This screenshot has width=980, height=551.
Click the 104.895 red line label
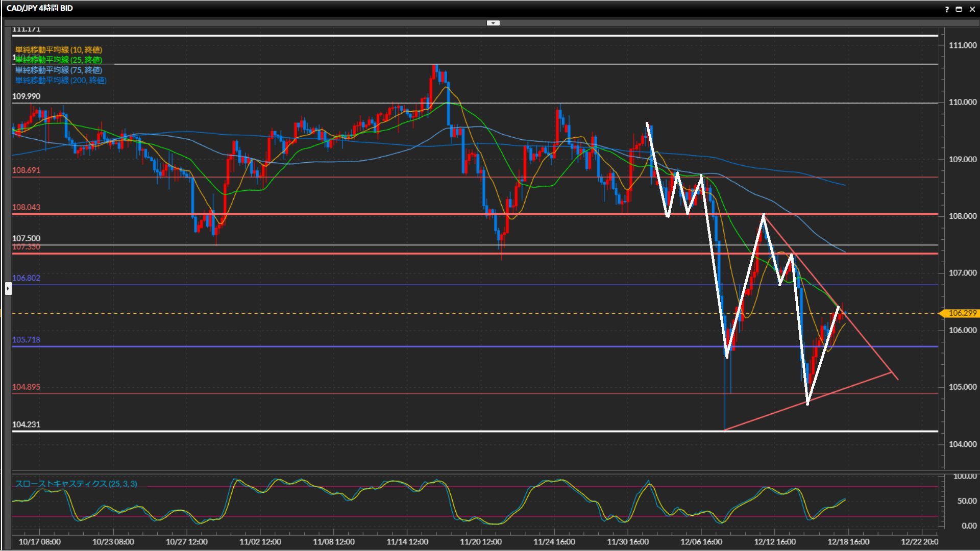click(x=26, y=387)
